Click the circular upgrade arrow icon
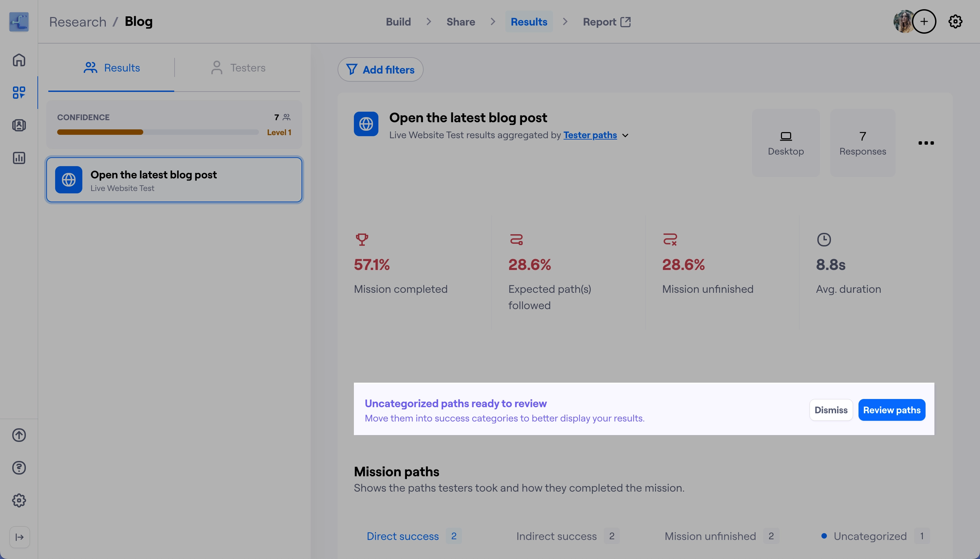 coord(19,435)
